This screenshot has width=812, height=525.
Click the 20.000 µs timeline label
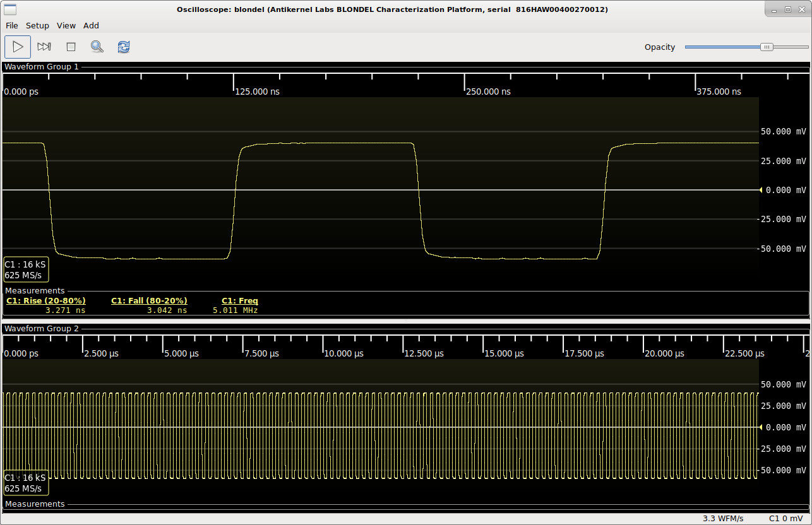[665, 353]
